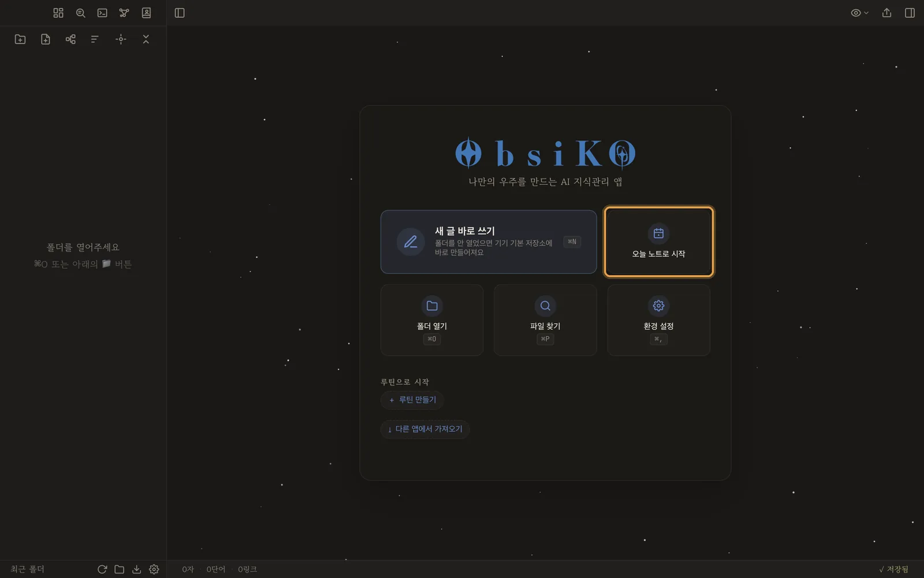Start with 오늘 노트로 시작 card

point(658,242)
